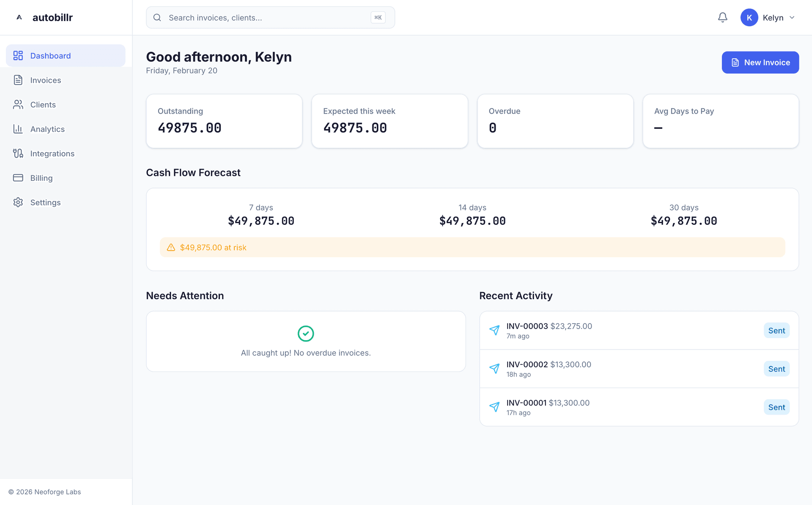
Task: Open Billing via the credit card icon
Action: 18,178
